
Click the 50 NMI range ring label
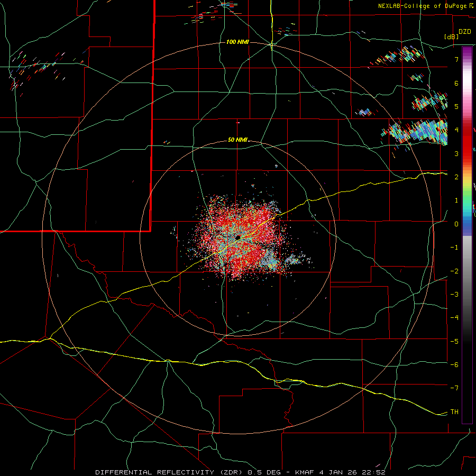[237, 140]
